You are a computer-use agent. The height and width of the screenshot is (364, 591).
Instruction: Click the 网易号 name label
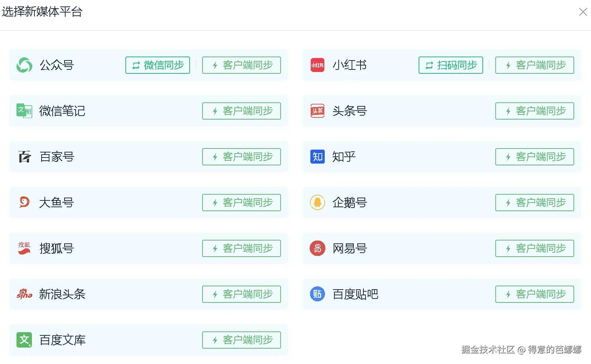coord(350,248)
